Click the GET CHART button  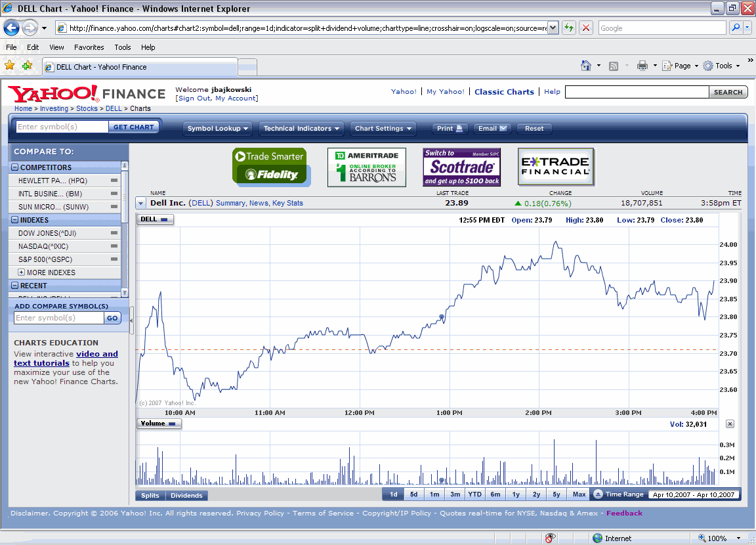pyautogui.click(x=134, y=127)
